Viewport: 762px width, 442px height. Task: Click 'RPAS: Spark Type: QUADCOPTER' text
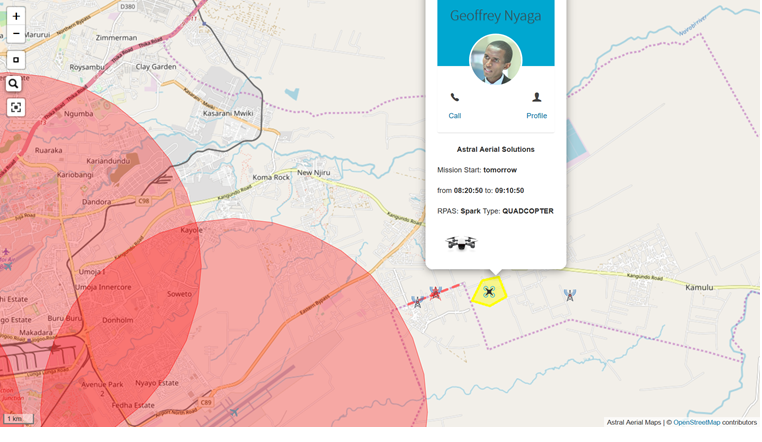495,211
